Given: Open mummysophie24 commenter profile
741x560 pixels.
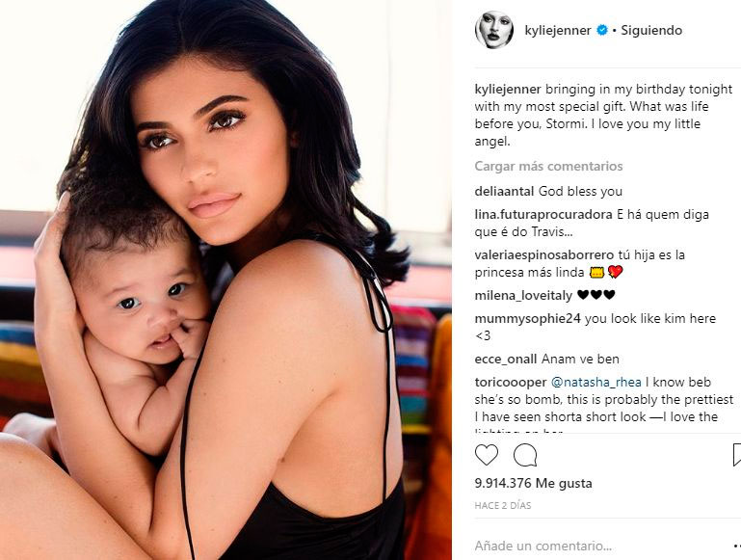Looking at the screenshot, I should [x=527, y=318].
